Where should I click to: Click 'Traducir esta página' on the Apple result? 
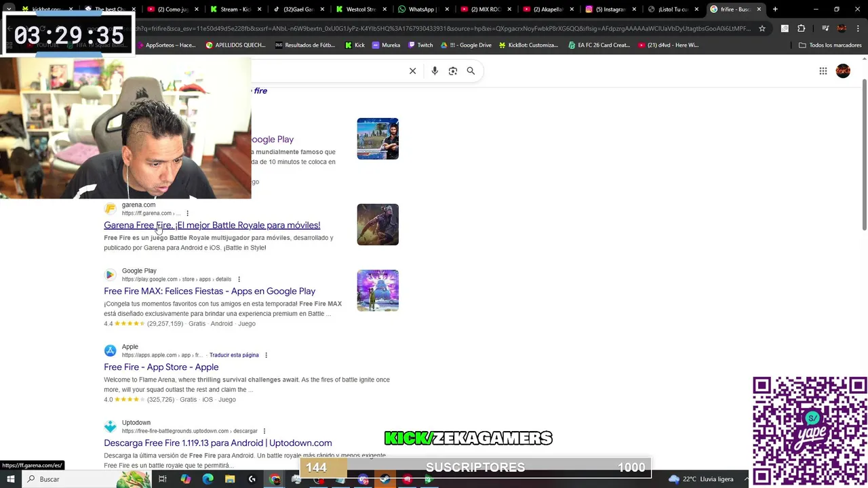tap(234, 355)
